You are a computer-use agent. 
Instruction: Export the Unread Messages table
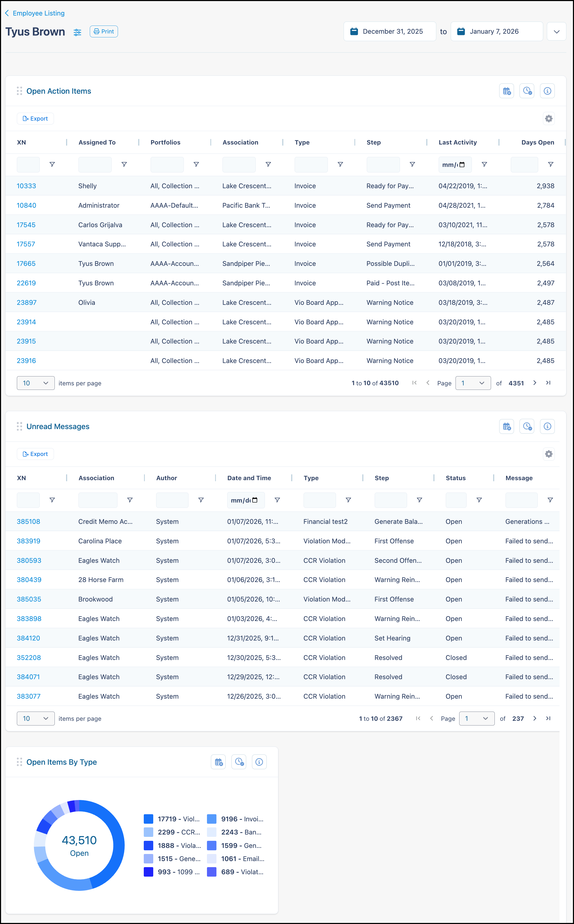(x=35, y=454)
